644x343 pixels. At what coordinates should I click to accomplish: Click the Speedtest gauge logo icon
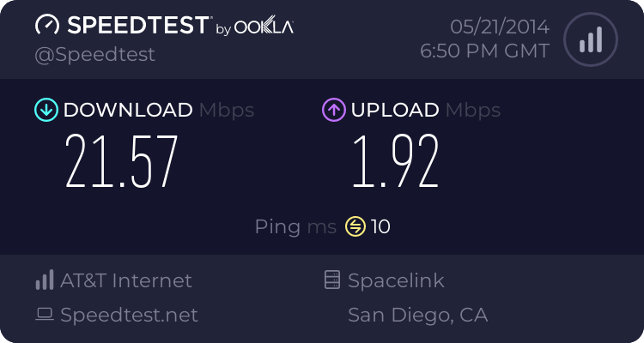(48, 25)
